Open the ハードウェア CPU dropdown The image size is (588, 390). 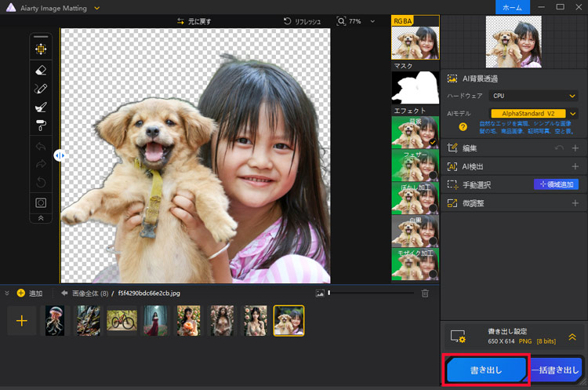click(x=533, y=96)
